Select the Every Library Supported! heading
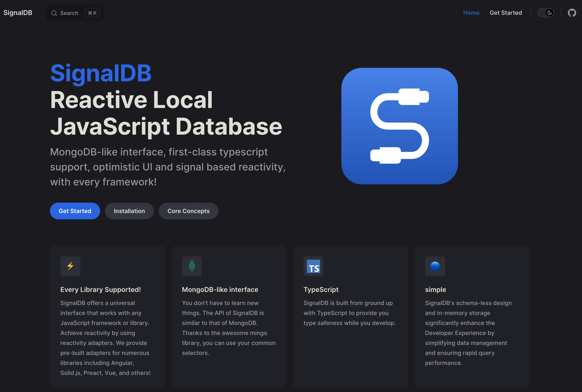This screenshot has height=392, width=582. 101,289
